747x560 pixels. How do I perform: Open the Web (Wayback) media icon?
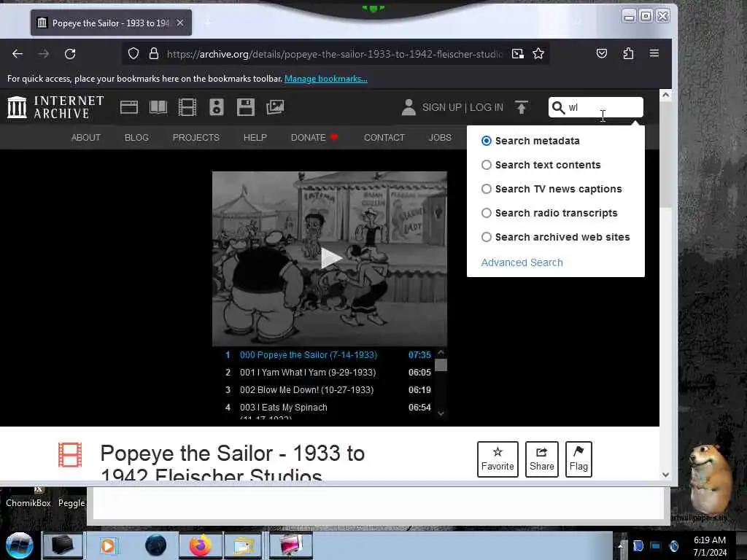coord(129,107)
